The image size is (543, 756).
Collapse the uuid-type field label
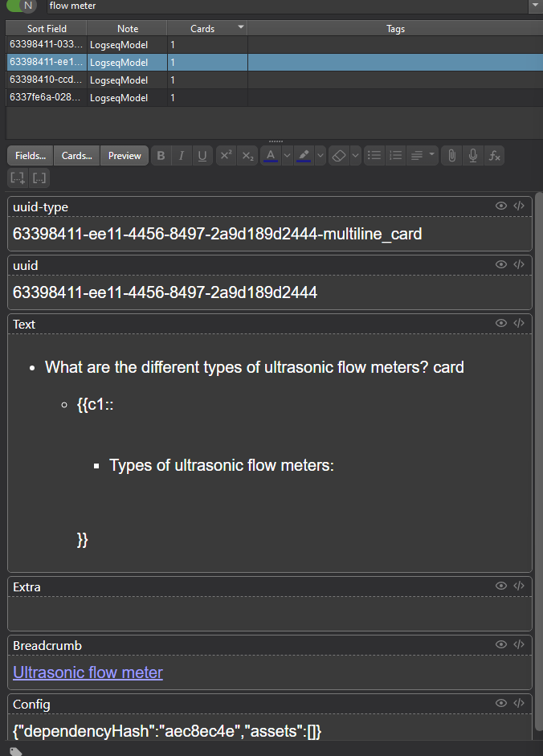pos(40,206)
